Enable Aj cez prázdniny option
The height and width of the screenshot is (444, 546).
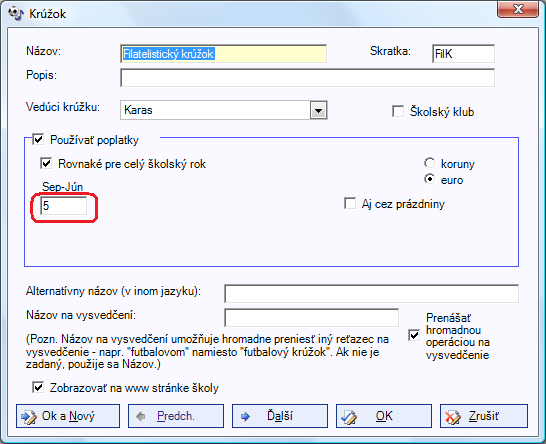click(x=350, y=203)
